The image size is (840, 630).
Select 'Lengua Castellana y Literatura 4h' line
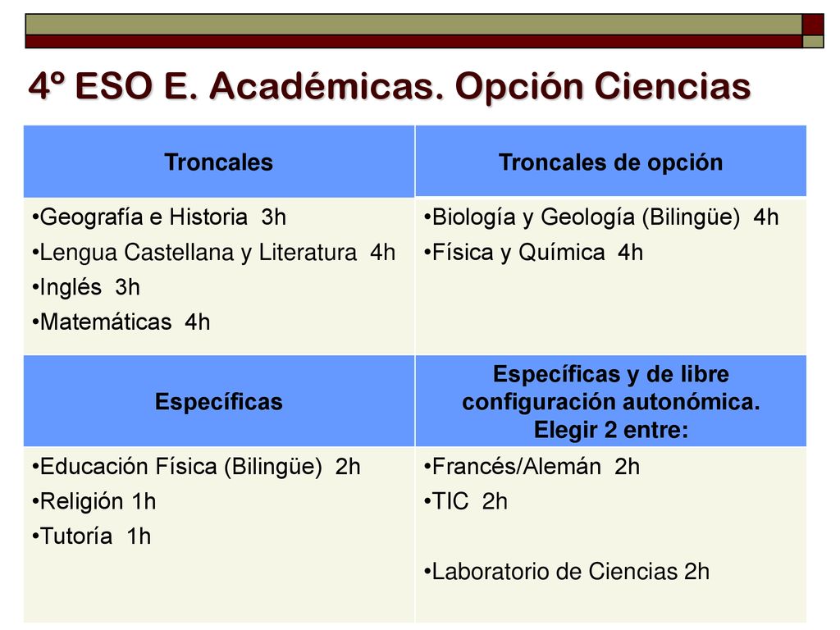coord(214,253)
